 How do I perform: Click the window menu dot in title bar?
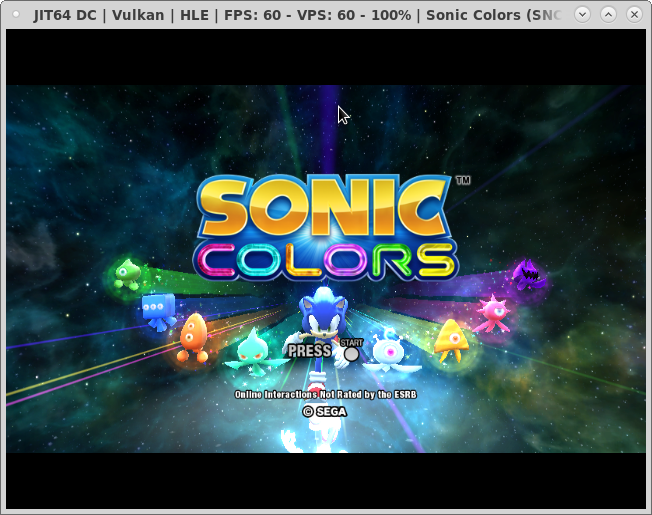(16, 15)
